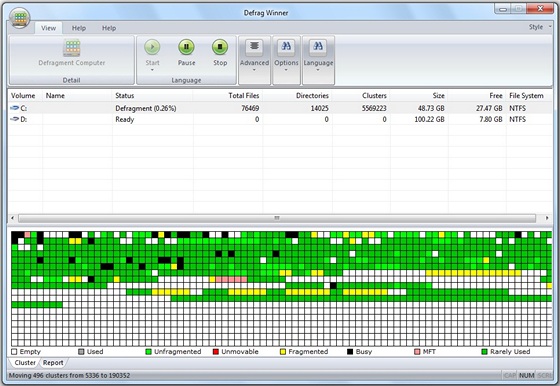The height and width of the screenshot is (386, 560).
Task: Open the Style dropdown menu
Action: (540, 27)
